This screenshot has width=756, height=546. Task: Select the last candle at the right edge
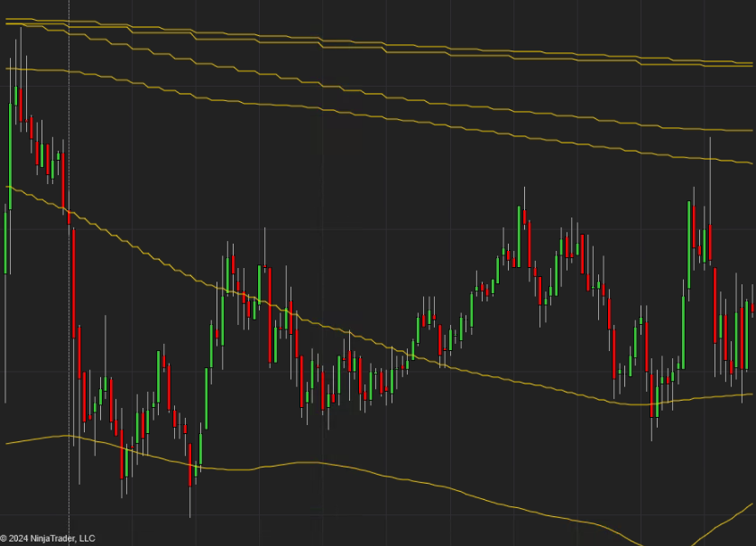(752, 310)
